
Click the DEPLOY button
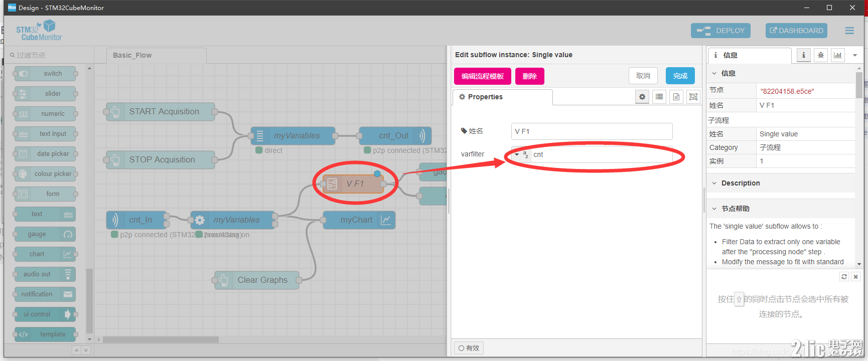click(720, 31)
